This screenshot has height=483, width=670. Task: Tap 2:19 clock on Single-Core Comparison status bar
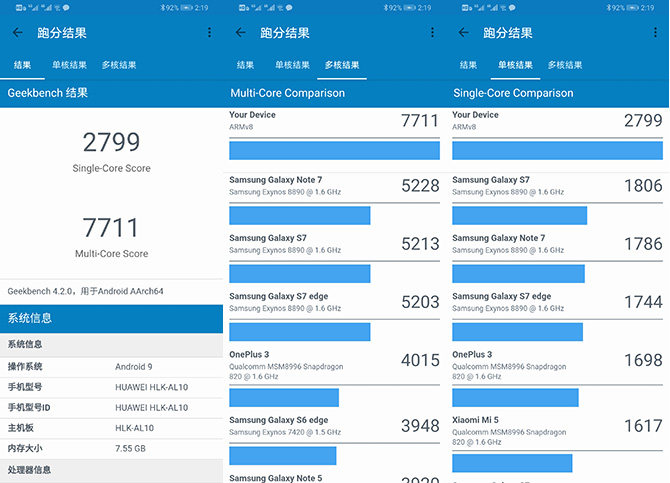point(647,8)
